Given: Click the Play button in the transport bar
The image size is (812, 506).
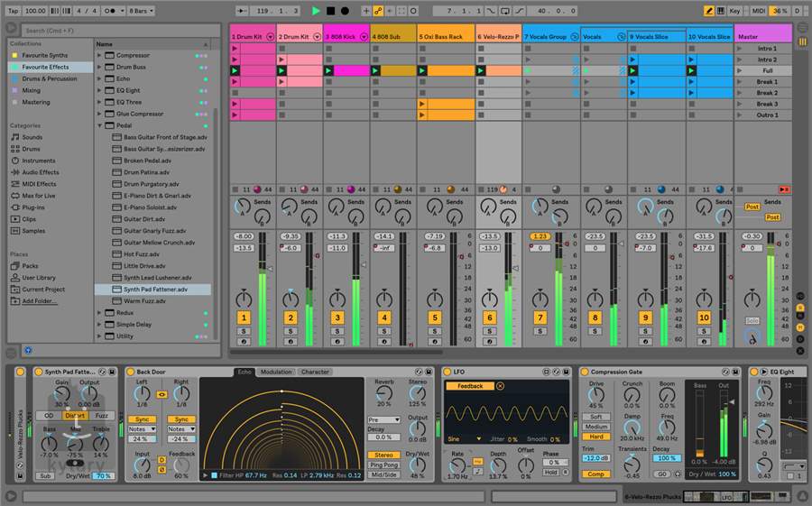Looking at the screenshot, I should pos(316,11).
